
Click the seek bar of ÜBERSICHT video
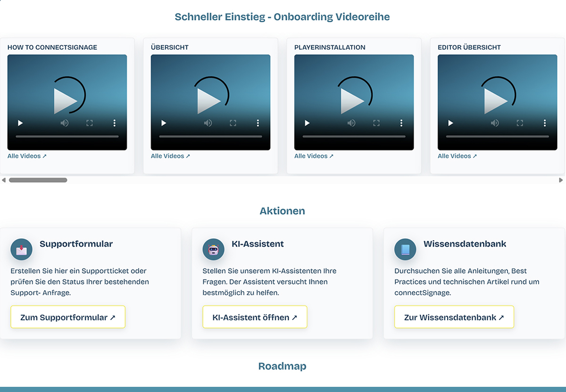tap(210, 137)
